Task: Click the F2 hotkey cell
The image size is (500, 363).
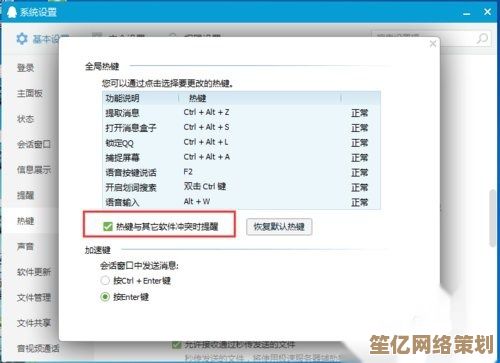Action: click(x=188, y=172)
